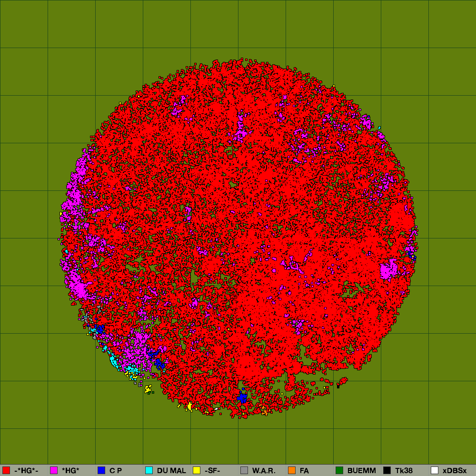Screen dimensions: 476x476
Task: Select the W.A.R. legend label
Action: coord(264,471)
